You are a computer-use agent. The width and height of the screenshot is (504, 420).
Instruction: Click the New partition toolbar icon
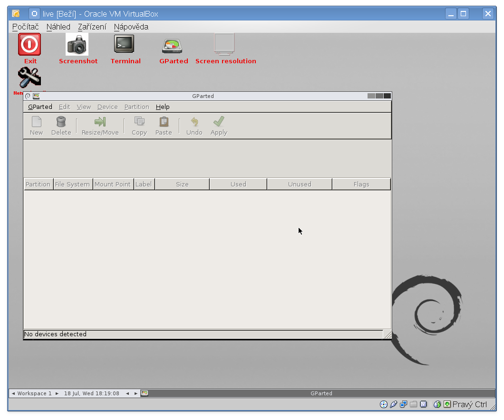point(36,122)
